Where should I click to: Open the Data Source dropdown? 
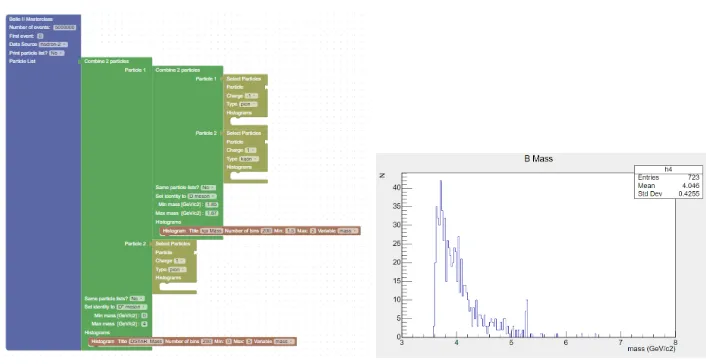pos(53,45)
